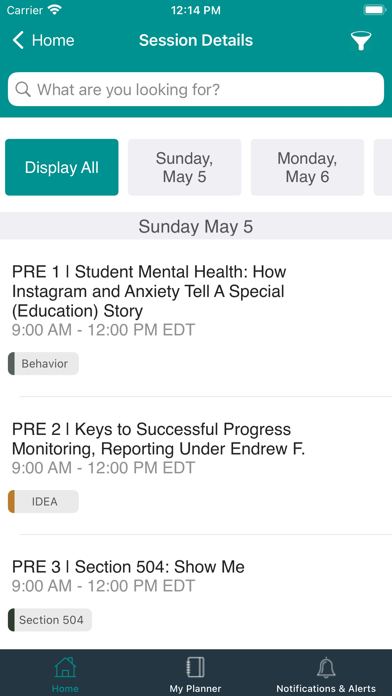Tap the Wi-Fi status icon

pyautogui.click(x=55, y=10)
